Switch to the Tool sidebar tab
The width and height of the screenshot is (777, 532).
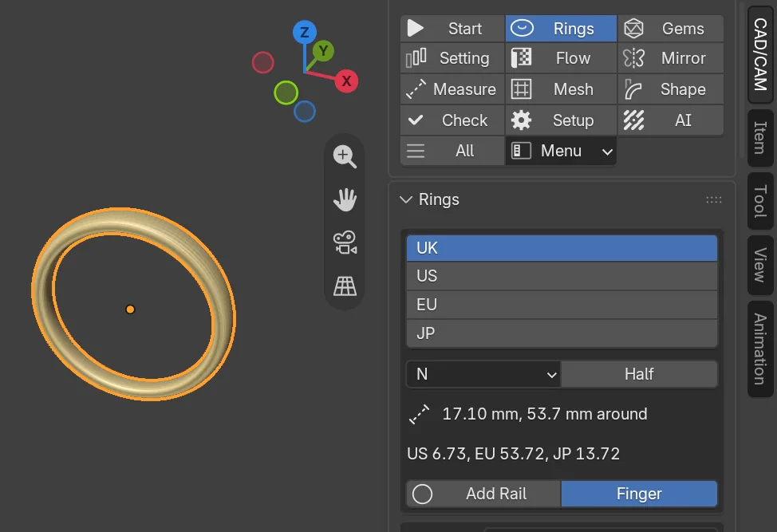click(761, 201)
